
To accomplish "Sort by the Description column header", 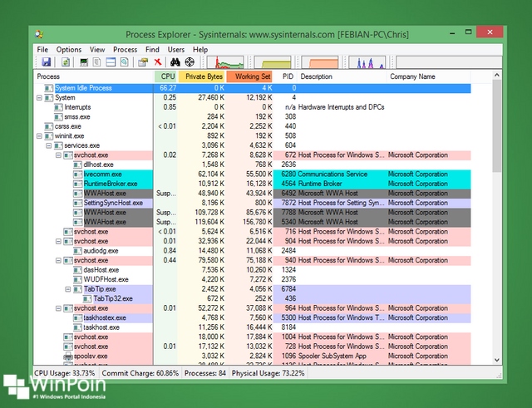I will tap(342, 76).
